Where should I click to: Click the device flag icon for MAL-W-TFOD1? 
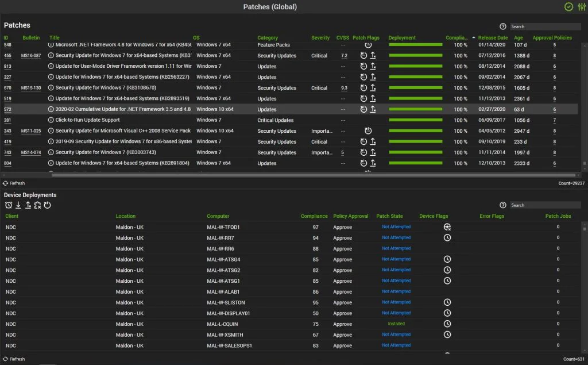(447, 227)
